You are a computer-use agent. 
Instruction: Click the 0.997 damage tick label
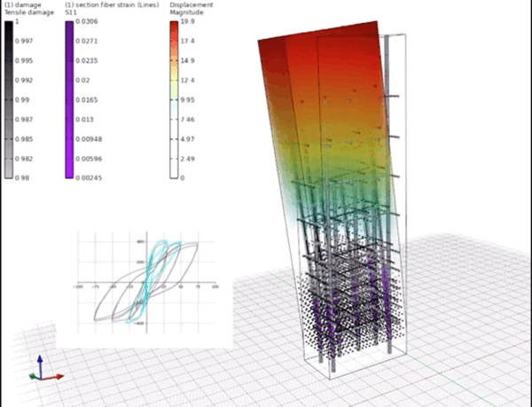coord(24,41)
